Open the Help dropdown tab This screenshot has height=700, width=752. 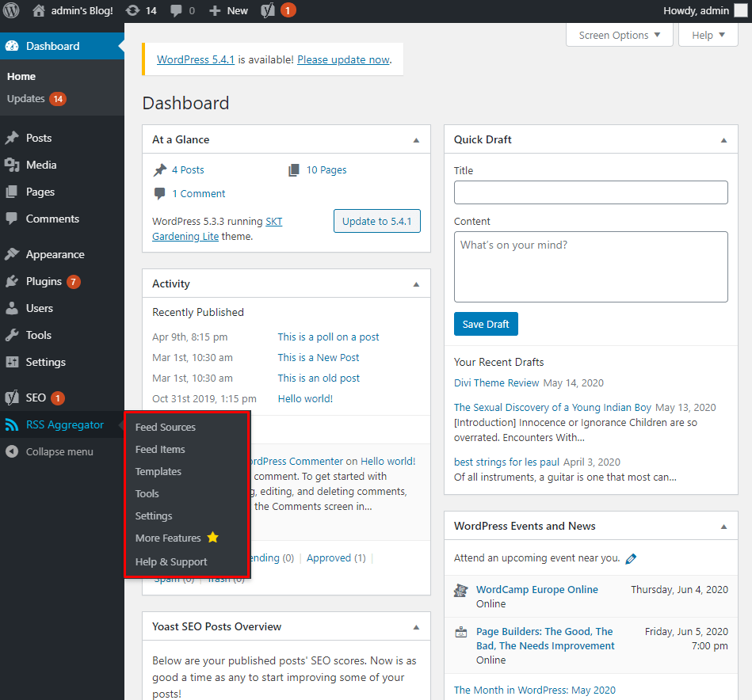click(708, 35)
